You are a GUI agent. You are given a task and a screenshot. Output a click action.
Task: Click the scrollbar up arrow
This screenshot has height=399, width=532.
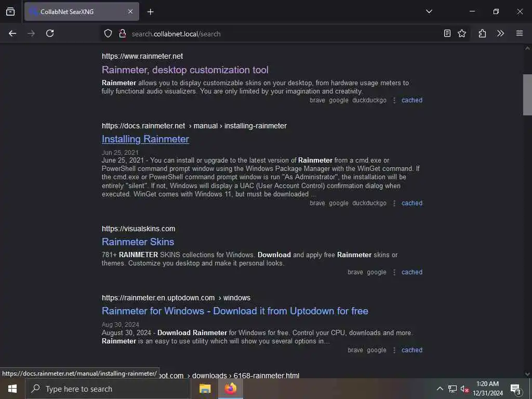click(527, 48)
